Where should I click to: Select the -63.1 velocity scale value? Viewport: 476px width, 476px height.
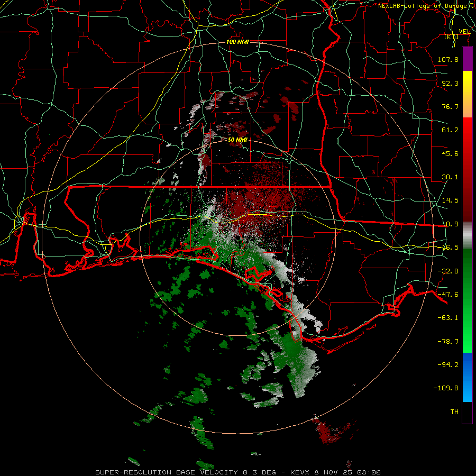pos(448,318)
